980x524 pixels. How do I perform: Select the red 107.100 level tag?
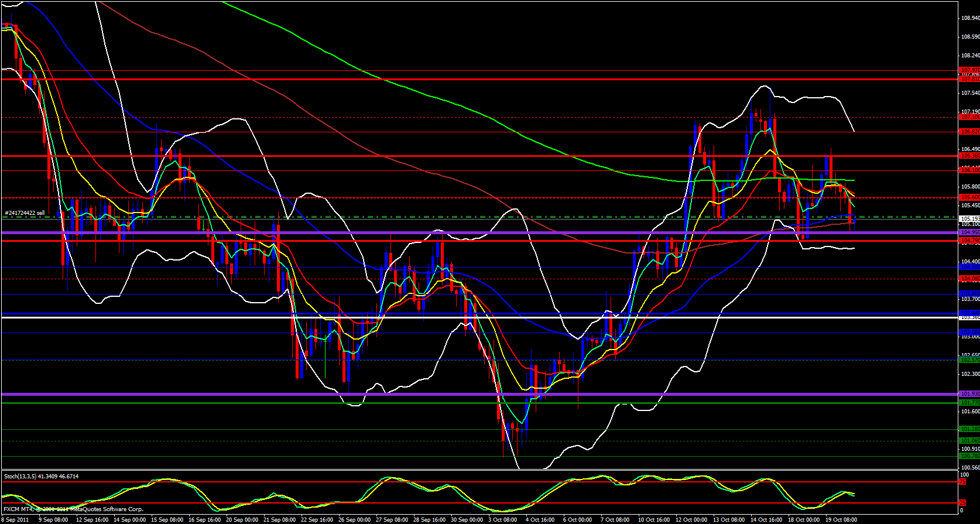point(969,117)
